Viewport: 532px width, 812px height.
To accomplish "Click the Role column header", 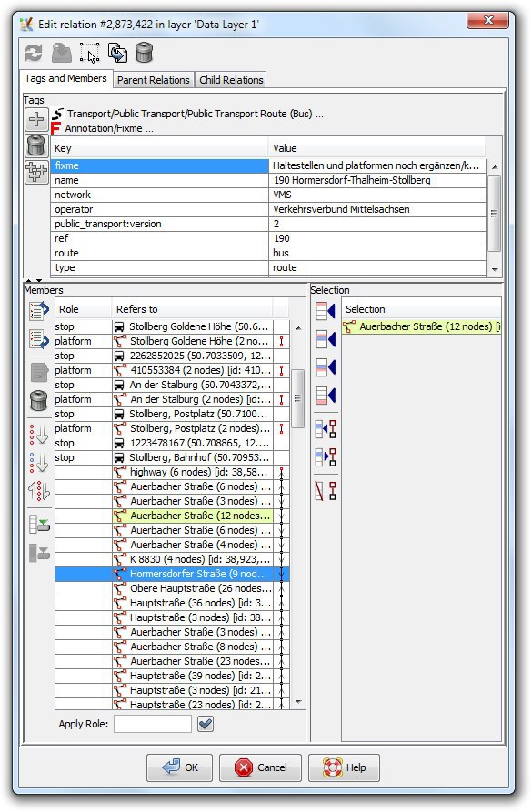I will [84, 309].
